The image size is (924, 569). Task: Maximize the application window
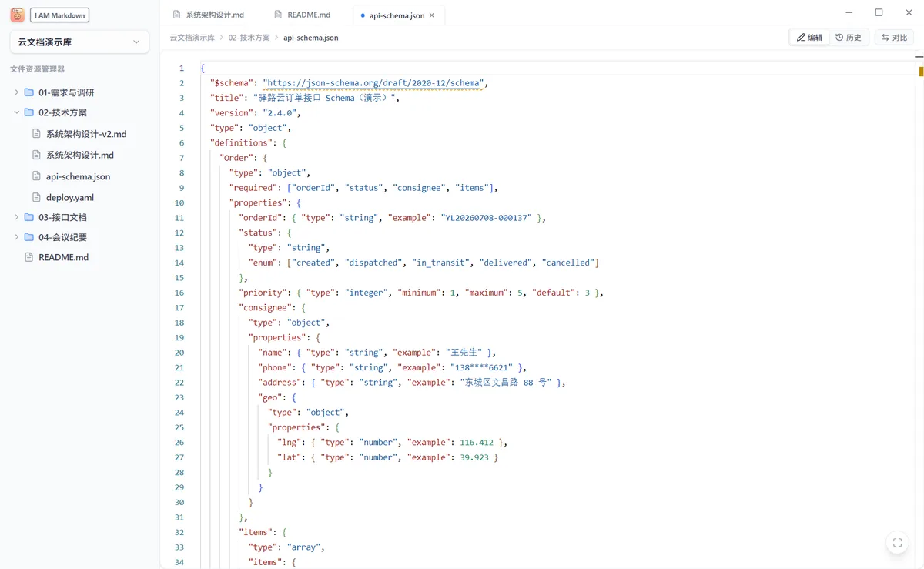(x=879, y=12)
